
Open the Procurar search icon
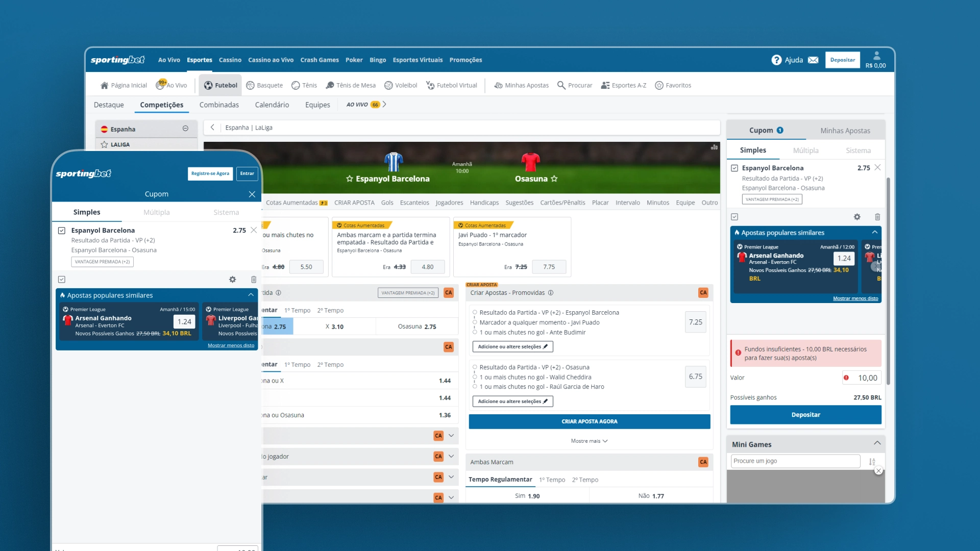pos(561,85)
